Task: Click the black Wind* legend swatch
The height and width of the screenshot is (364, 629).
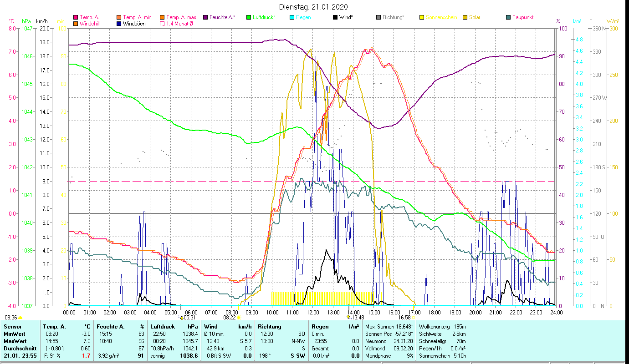Action: (335, 17)
